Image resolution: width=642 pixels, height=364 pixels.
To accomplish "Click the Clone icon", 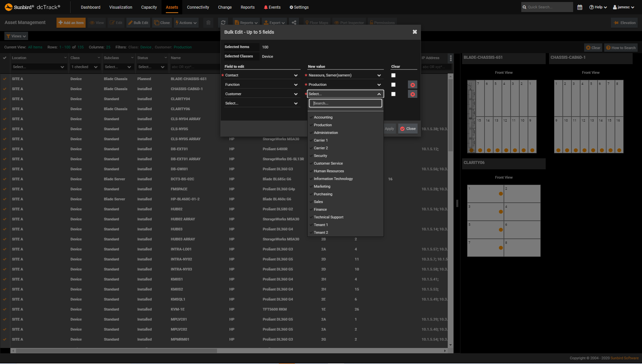I will pos(162,22).
